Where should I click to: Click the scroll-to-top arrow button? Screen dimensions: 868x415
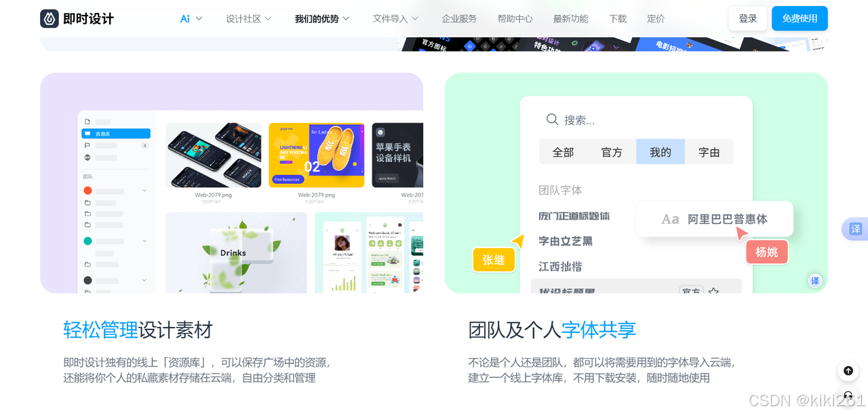click(x=848, y=370)
